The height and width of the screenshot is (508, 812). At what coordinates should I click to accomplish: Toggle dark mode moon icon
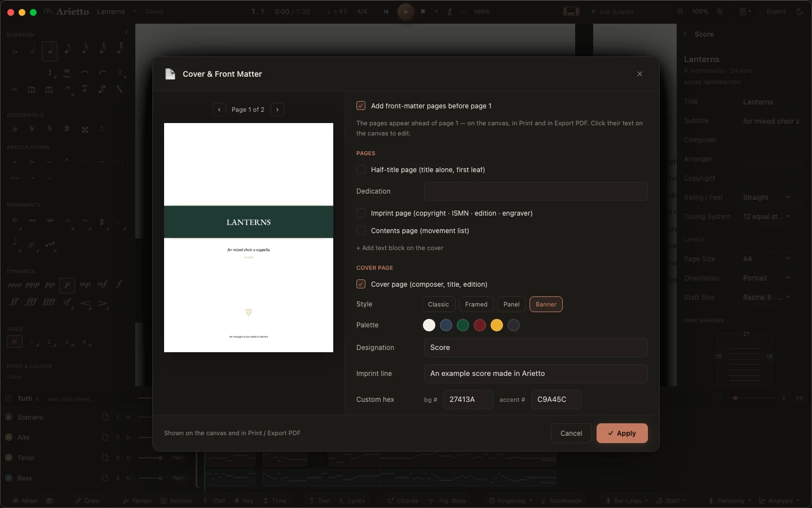pos(800,11)
